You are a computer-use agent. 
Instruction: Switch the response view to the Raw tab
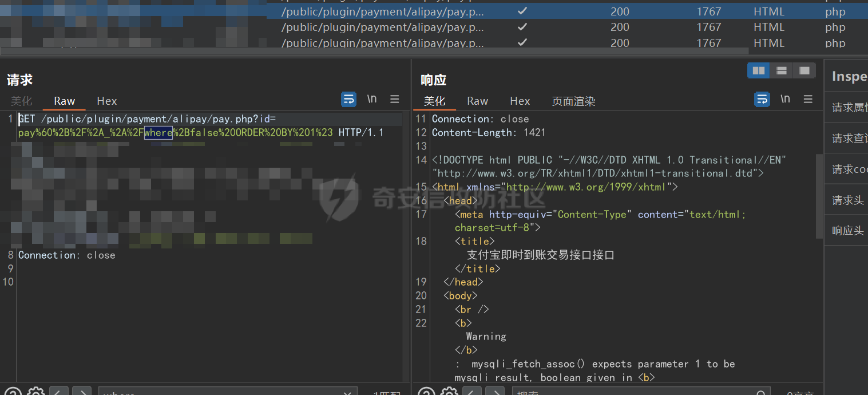[478, 101]
